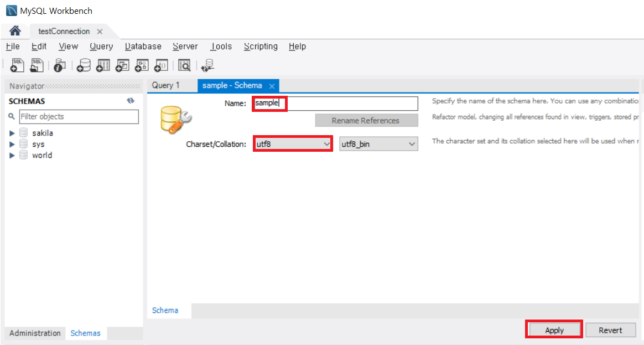This screenshot has height=345, width=644.
Task: Click the search table data icon
Action: coord(184,65)
